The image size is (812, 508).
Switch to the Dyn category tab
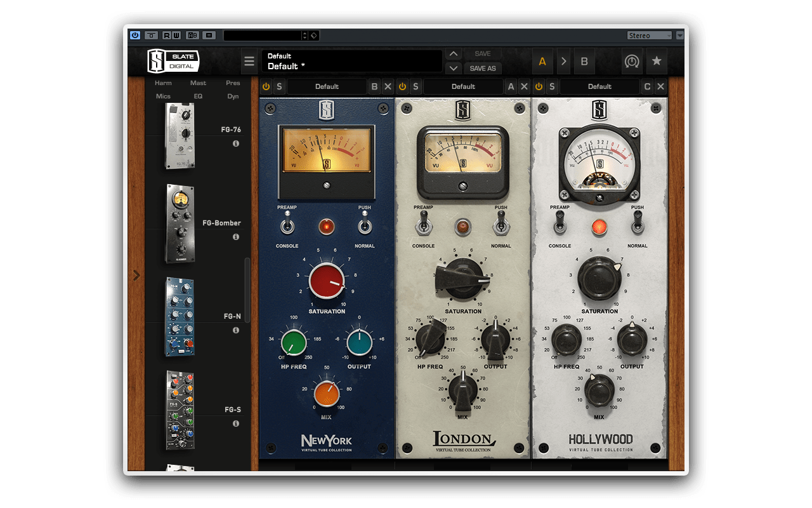coord(233,97)
